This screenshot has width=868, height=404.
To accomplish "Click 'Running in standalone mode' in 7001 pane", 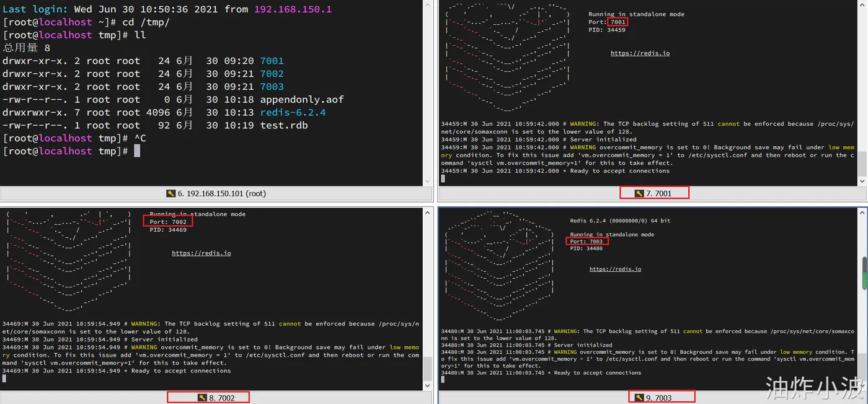I will [x=637, y=14].
